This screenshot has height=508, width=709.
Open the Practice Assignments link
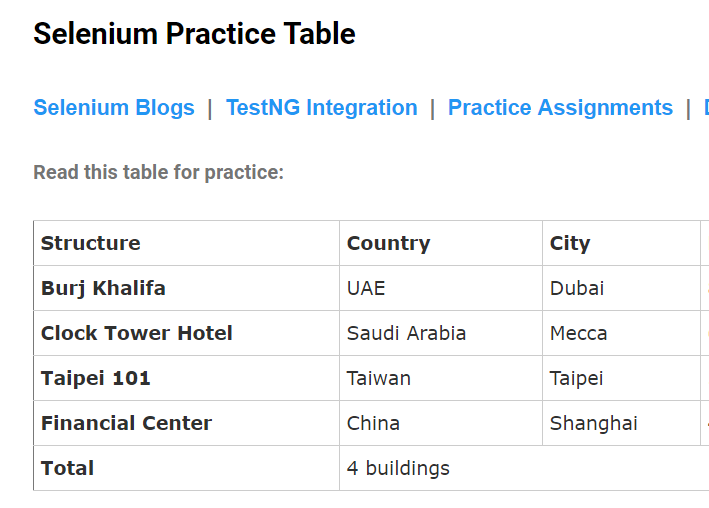[560, 108]
